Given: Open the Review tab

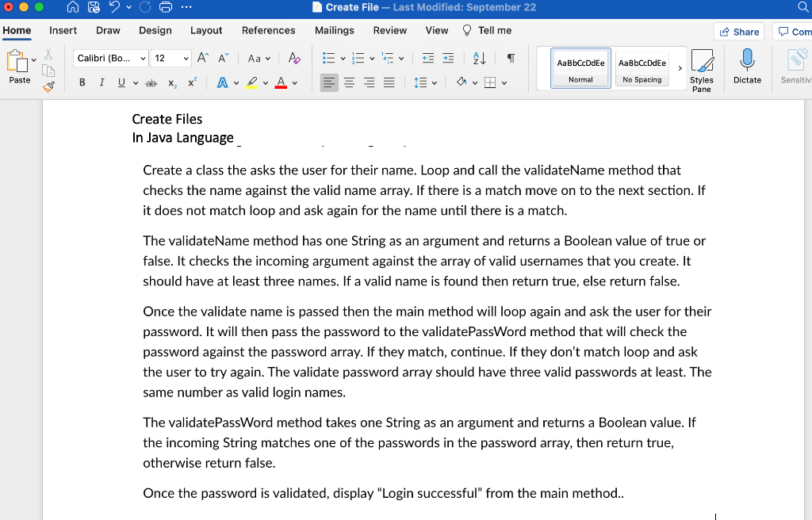Looking at the screenshot, I should [x=389, y=30].
